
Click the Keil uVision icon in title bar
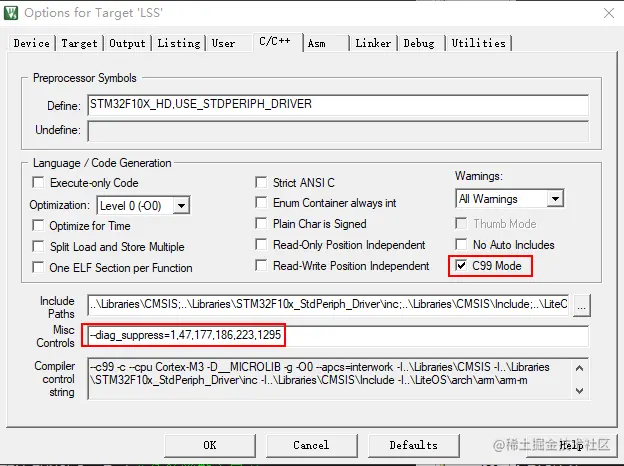(11, 13)
